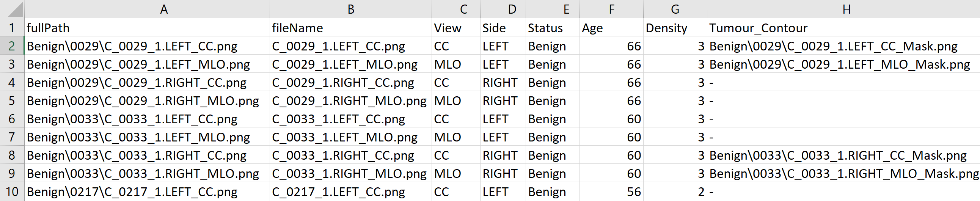Select fileName cell C_0033_1.RIGHT_CC.png
The image size is (980, 201).
pyautogui.click(x=351, y=155)
